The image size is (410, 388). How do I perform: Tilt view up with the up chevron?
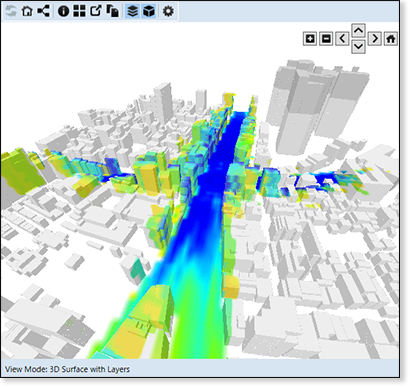(358, 31)
